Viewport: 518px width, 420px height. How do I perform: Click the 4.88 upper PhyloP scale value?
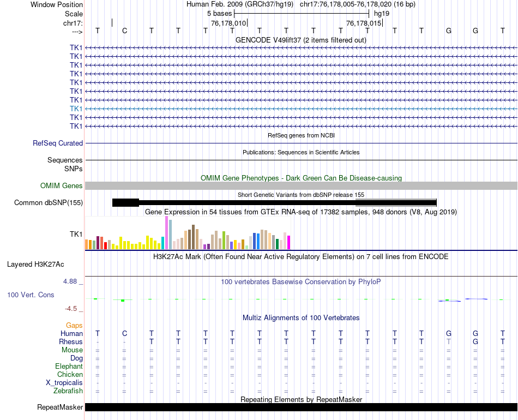tap(70, 281)
